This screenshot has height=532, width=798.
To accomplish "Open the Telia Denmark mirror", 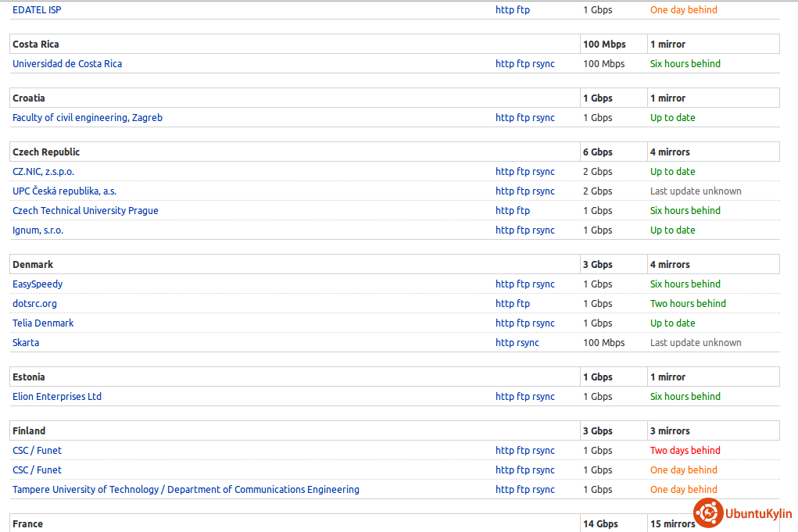I will point(43,323).
